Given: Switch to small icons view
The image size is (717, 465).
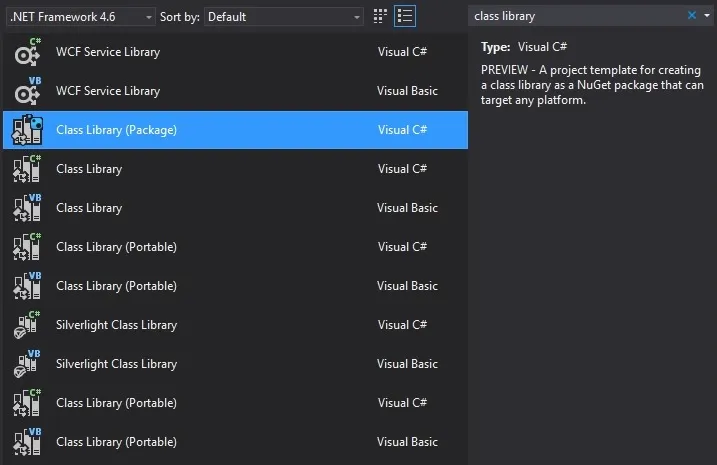Looking at the screenshot, I should coord(380,16).
